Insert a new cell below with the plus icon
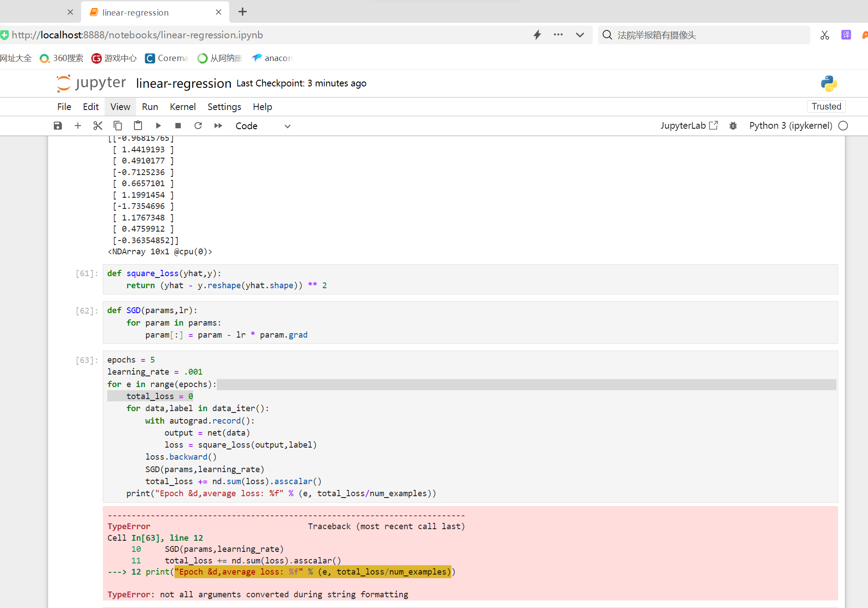868x608 pixels. (x=78, y=126)
